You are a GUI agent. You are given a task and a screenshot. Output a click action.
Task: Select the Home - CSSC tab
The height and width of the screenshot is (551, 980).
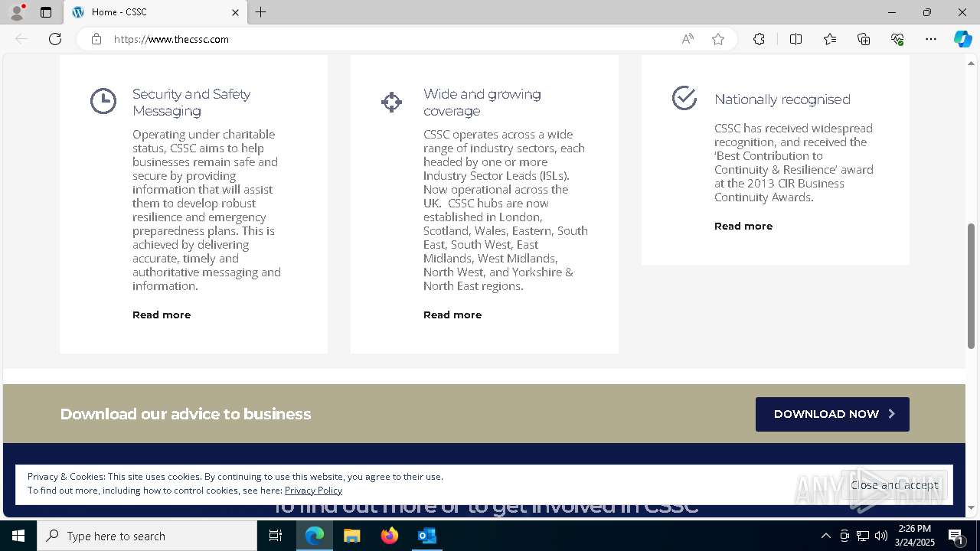pos(155,12)
